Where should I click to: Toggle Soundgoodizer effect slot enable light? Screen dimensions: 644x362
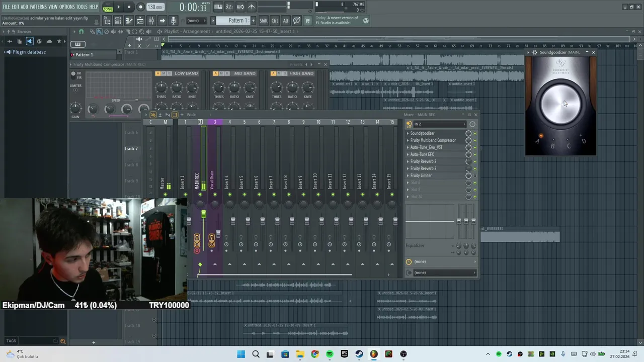(475, 133)
